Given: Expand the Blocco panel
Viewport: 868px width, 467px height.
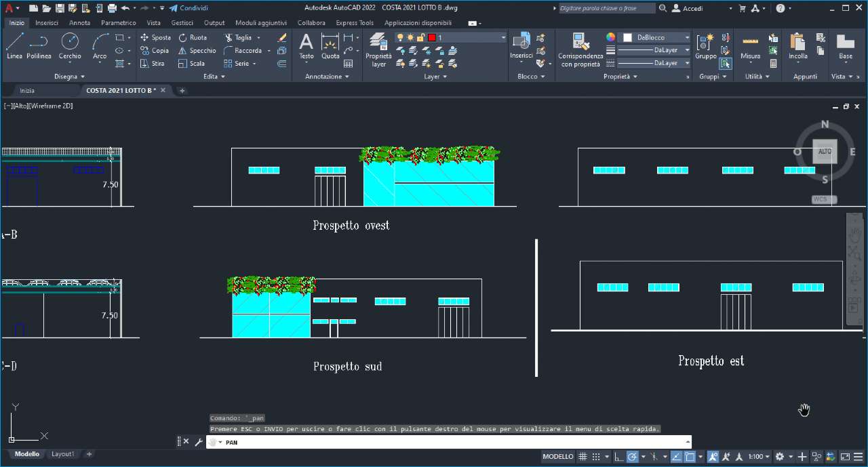Looking at the screenshot, I should coord(531,77).
